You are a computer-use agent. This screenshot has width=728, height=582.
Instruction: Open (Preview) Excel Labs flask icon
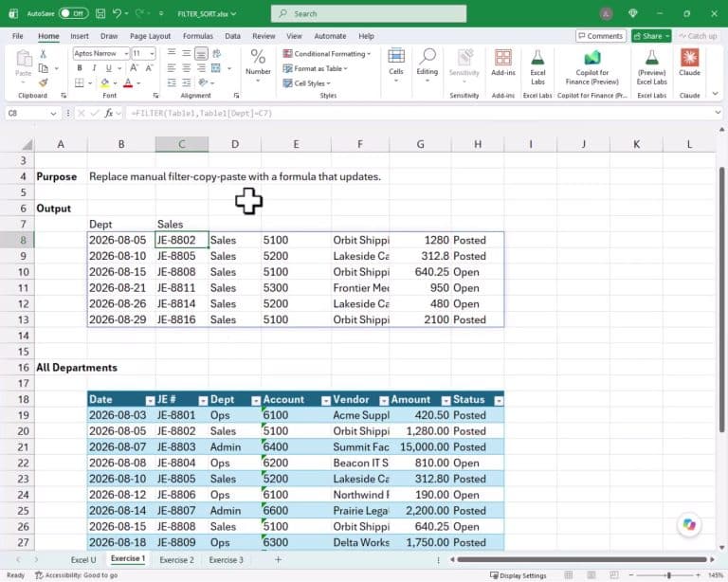tap(652, 57)
